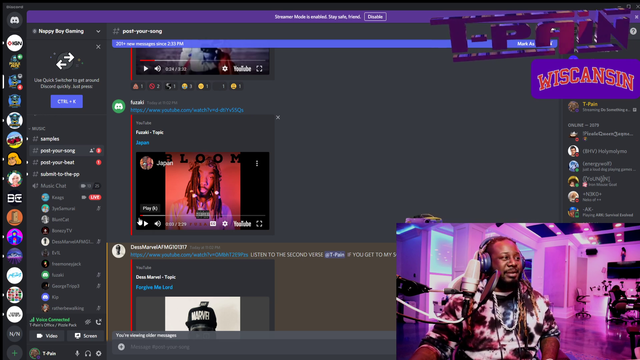Open Discord home direct messages icon

14,20
